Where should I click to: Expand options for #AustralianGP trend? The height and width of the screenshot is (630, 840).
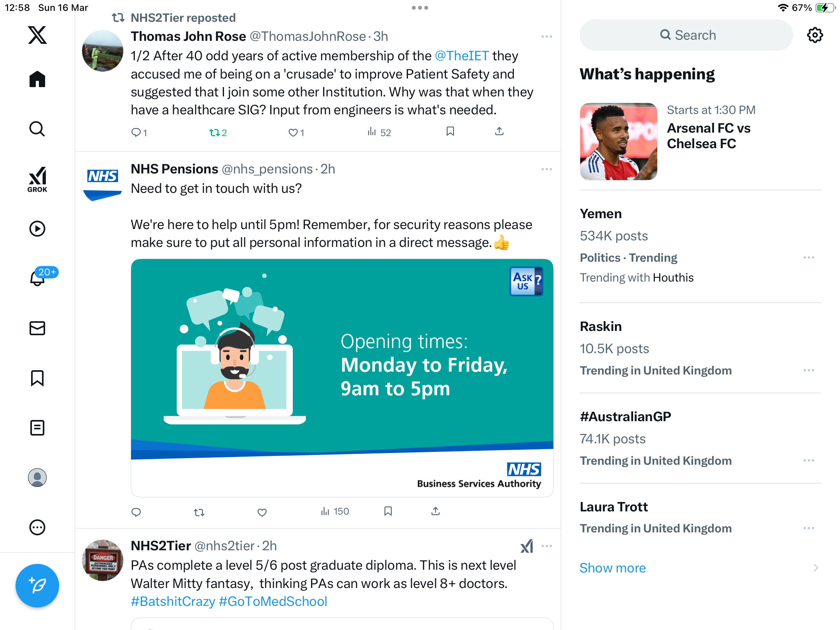tap(809, 461)
